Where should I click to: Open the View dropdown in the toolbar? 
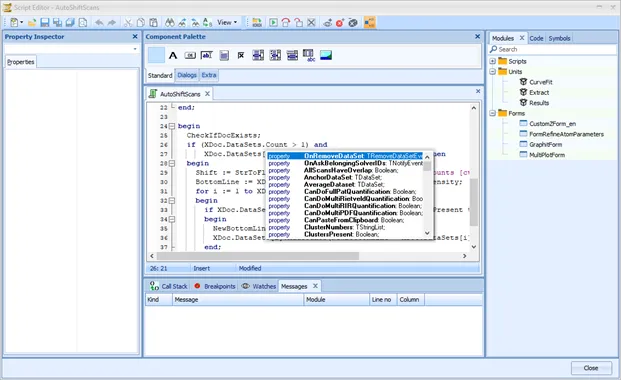point(227,23)
